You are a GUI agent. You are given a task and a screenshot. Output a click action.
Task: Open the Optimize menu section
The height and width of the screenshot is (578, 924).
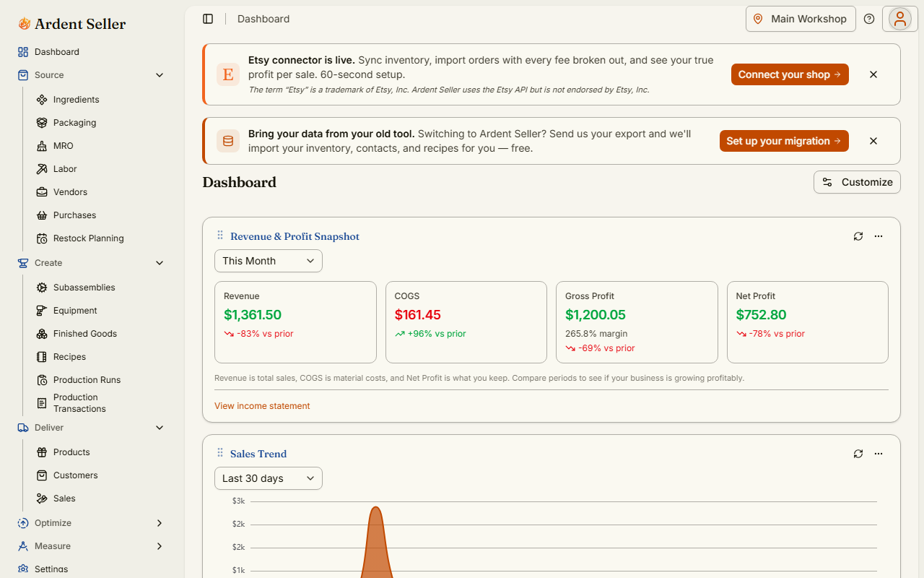pos(92,523)
